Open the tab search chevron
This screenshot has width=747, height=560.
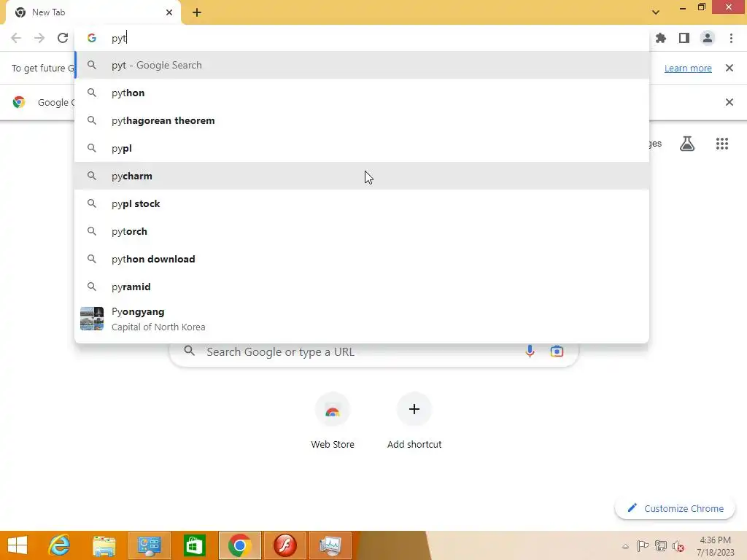[x=656, y=12]
